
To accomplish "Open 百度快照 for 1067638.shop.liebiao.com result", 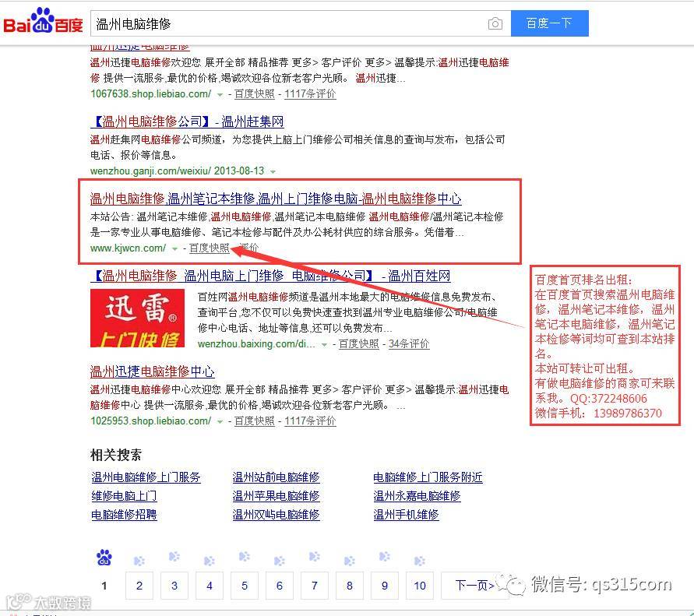I will pos(254,93).
